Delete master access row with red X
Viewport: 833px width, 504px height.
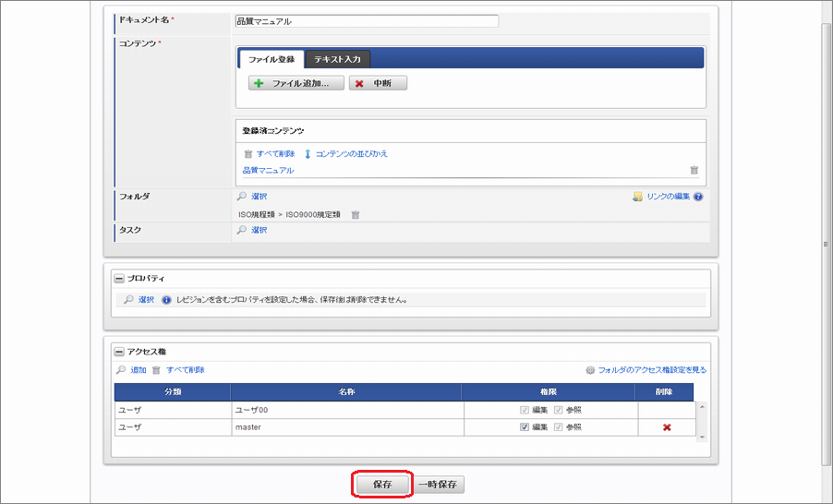click(667, 427)
